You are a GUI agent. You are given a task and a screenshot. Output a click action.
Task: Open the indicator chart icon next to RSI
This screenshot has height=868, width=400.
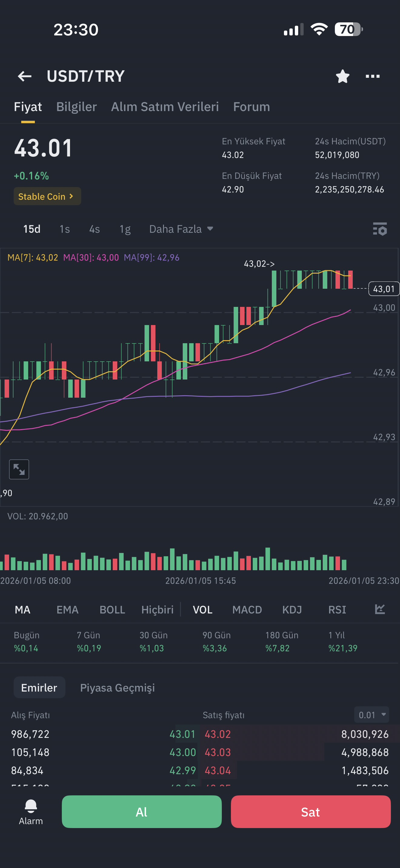tap(380, 609)
